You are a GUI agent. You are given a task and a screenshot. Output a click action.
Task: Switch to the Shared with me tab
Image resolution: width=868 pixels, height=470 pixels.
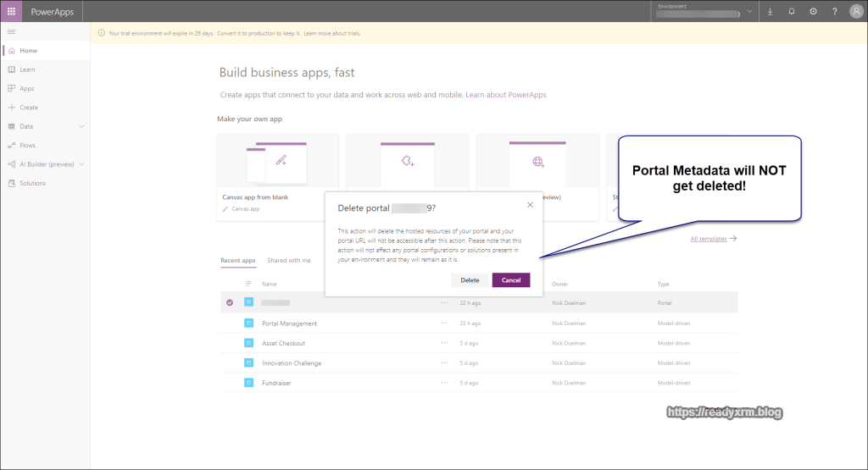pyautogui.click(x=288, y=261)
